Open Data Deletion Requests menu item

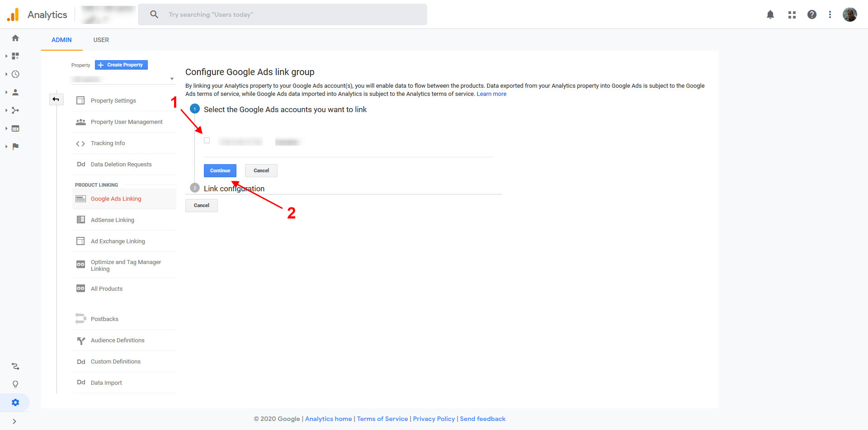[x=124, y=164]
